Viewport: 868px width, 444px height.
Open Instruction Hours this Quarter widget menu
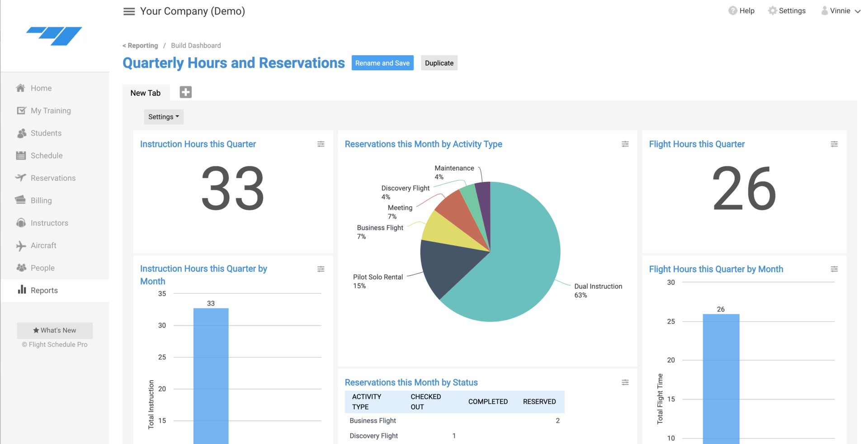point(321,144)
